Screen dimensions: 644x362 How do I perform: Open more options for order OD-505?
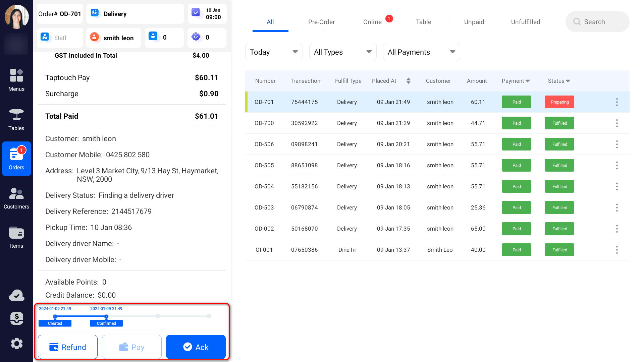[x=617, y=165]
